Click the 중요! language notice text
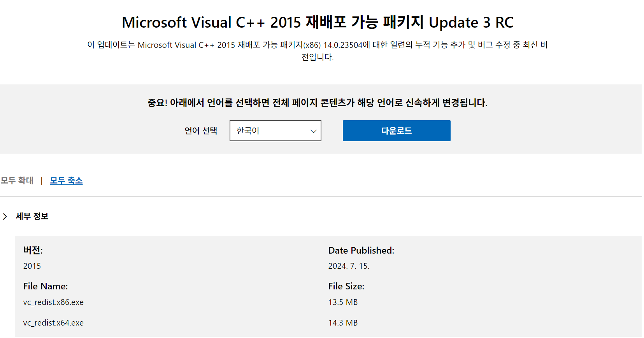 pyautogui.click(x=318, y=103)
